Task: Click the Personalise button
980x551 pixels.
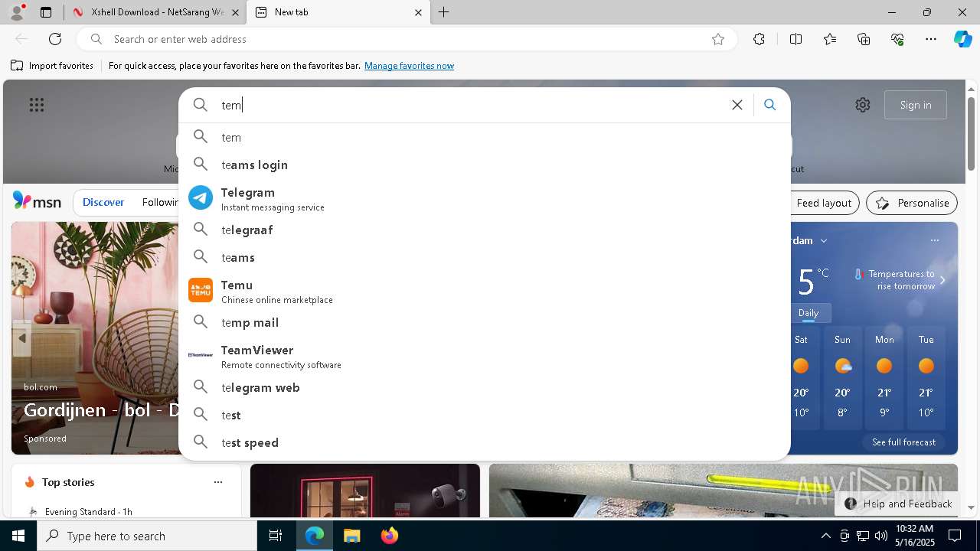Action: click(x=912, y=203)
